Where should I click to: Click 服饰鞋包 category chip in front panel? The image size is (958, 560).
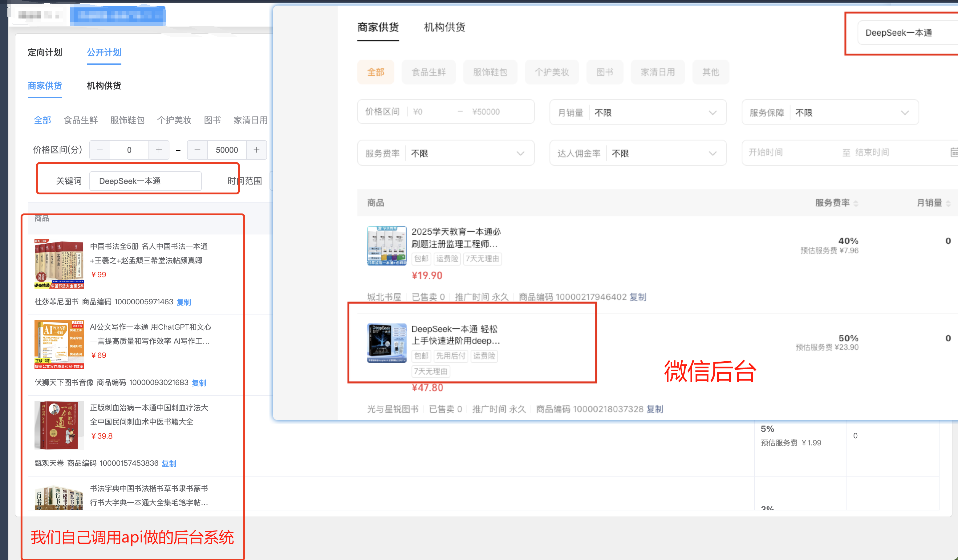pos(490,72)
